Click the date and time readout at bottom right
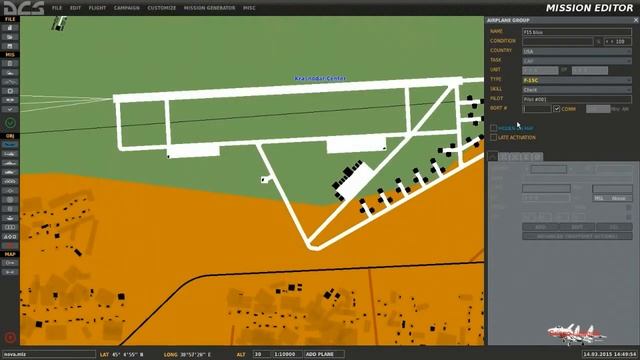Viewport: 640px width, 360px height. (x=609, y=354)
